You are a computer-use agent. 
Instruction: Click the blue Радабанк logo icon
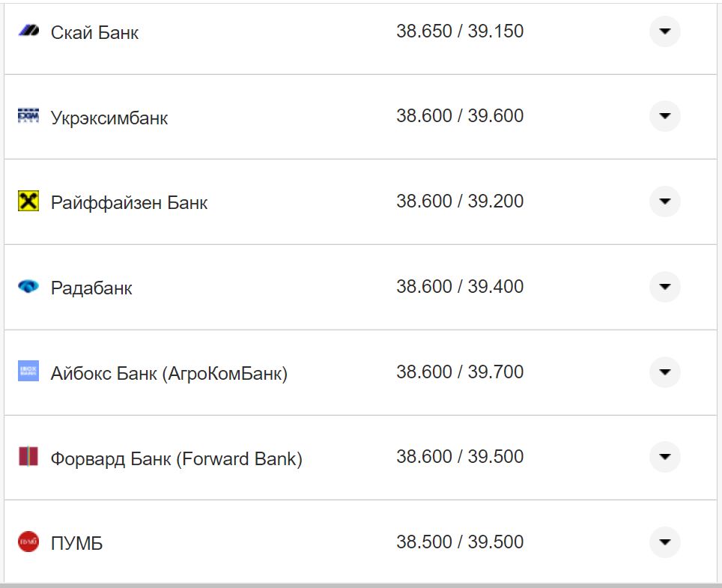click(28, 287)
